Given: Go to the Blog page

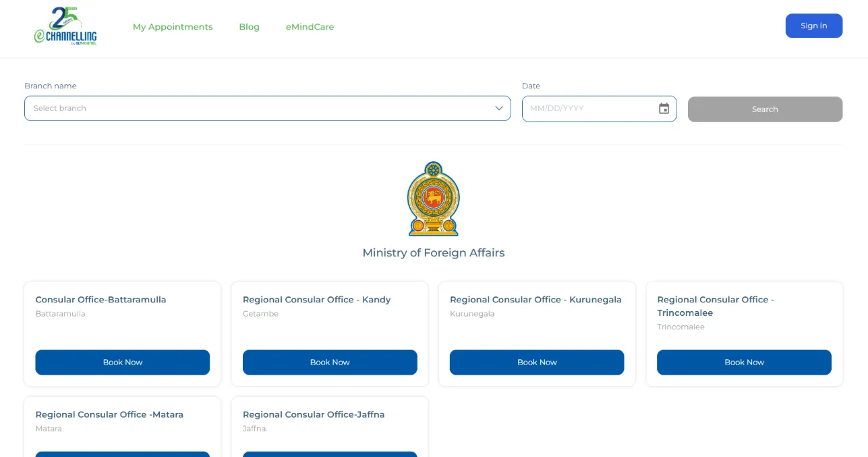Looking at the screenshot, I should 249,27.
